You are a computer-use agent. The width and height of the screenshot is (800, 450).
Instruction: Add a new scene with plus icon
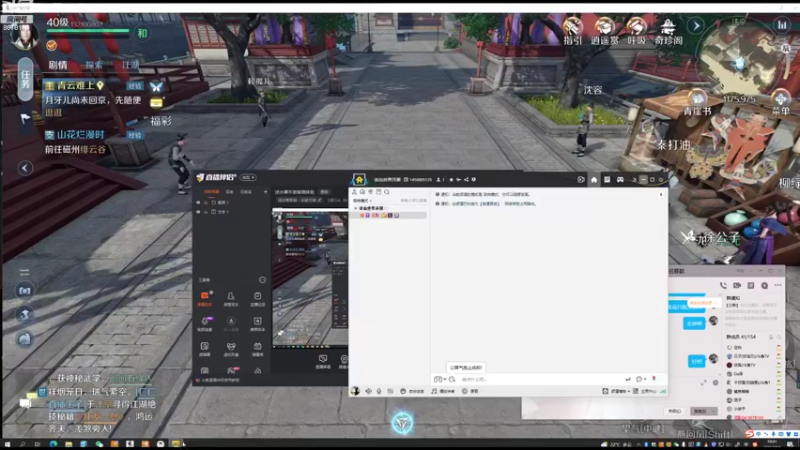tap(265, 192)
